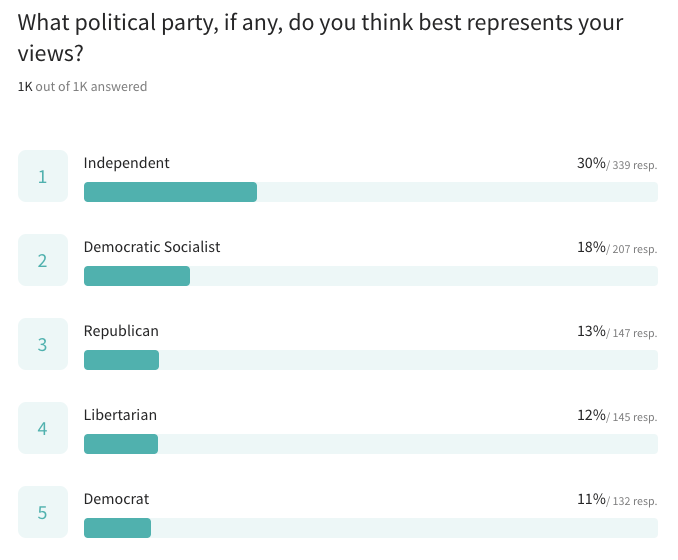The height and width of the screenshot is (560, 678).
Task: Click the survey question heading text
Action: click(320, 38)
